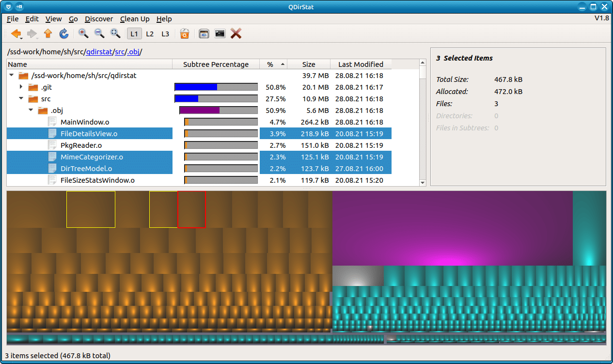
Task: Switch to layout L1
Action: tap(134, 33)
